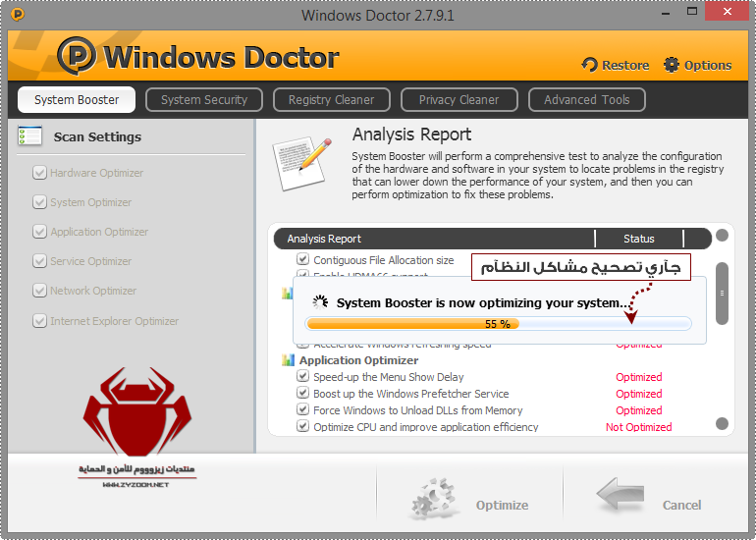The height and width of the screenshot is (540, 756).
Task: Click Optimized status for Windows Prefetcher Service
Action: [639, 394]
